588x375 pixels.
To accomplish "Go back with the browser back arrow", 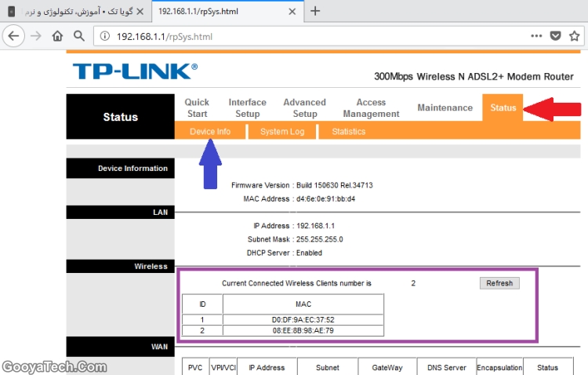I will click(13, 36).
